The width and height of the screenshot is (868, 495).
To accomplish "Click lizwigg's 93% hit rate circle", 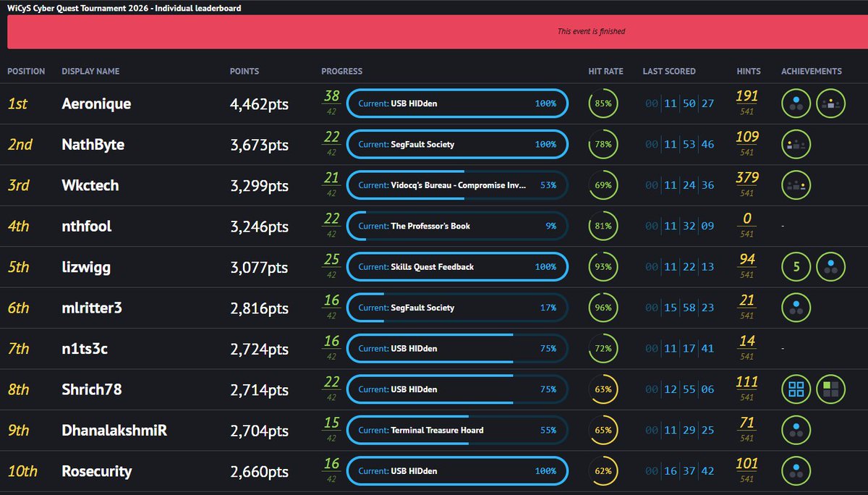I will click(x=603, y=267).
